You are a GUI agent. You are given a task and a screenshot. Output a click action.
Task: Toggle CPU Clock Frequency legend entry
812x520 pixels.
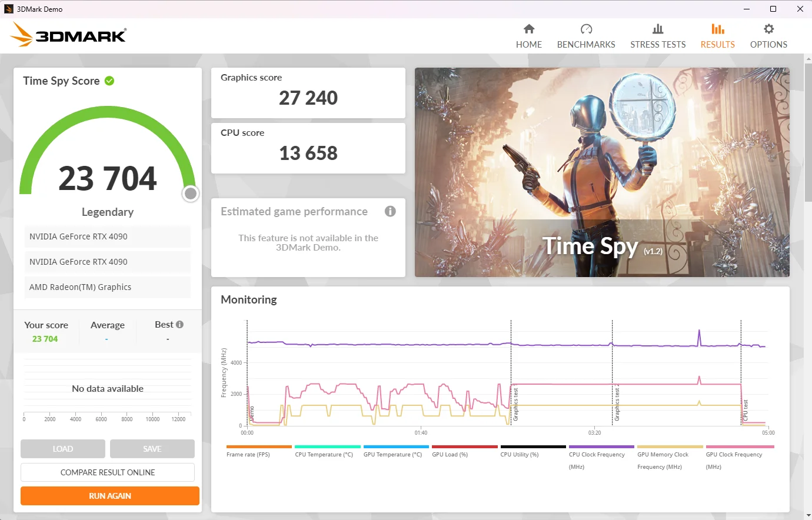pyautogui.click(x=601, y=458)
